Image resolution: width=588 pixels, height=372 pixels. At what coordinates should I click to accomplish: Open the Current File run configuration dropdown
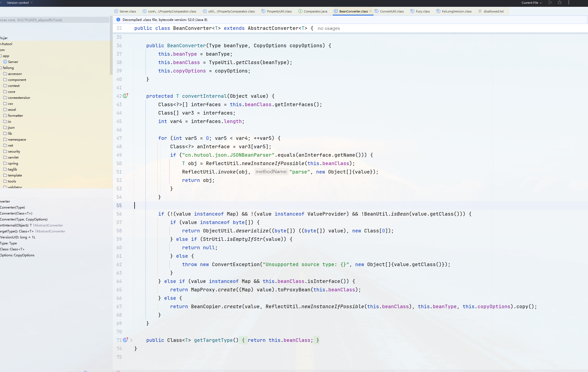tap(532, 3)
